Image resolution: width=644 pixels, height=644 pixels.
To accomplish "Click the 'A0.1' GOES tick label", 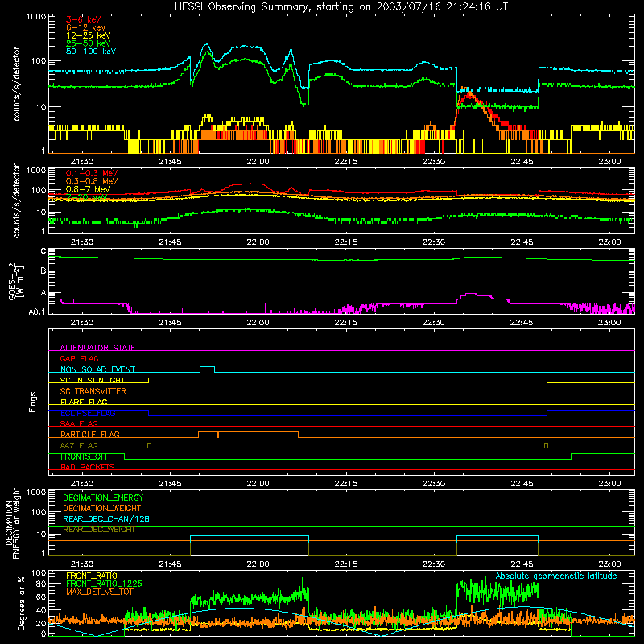I will pyautogui.click(x=37, y=312).
